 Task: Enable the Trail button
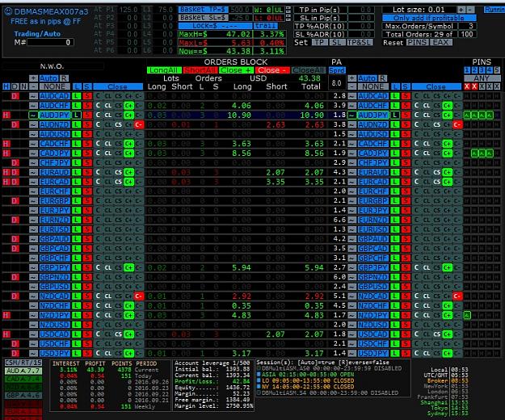coord(265,26)
